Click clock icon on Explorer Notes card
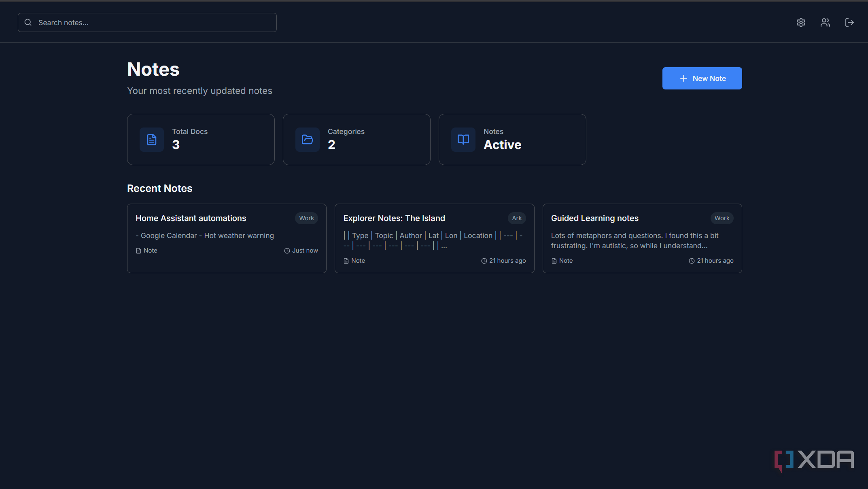This screenshot has height=489, width=868. 484,261
